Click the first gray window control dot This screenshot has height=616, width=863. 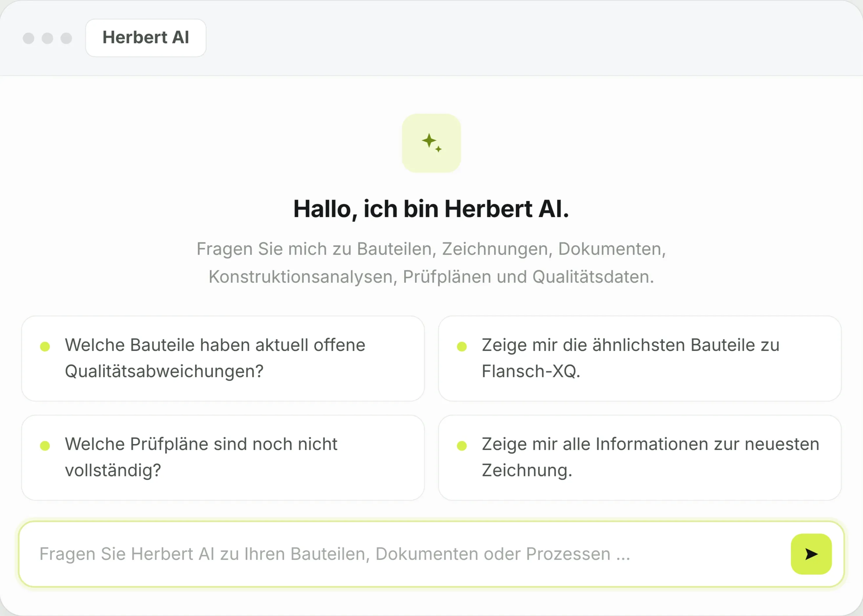[x=29, y=38]
